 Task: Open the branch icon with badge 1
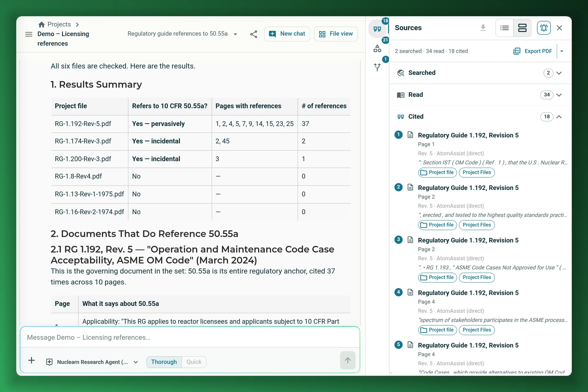tap(377, 67)
